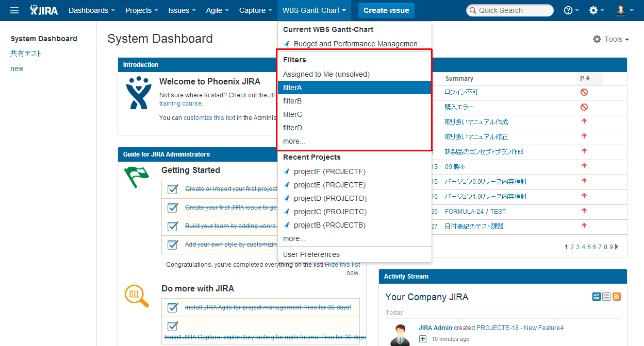644x346 pixels.
Task: Open the Tools dropdown
Action: click(611, 39)
